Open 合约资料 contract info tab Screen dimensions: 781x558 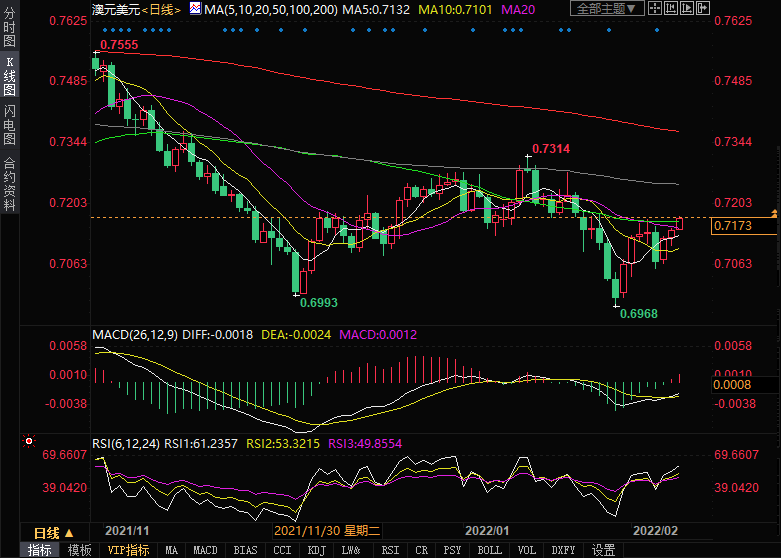coord(9,184)
